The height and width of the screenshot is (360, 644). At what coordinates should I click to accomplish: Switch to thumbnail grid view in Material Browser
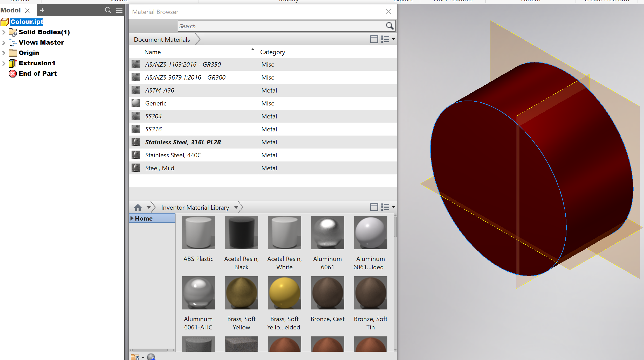pos(374,39)
